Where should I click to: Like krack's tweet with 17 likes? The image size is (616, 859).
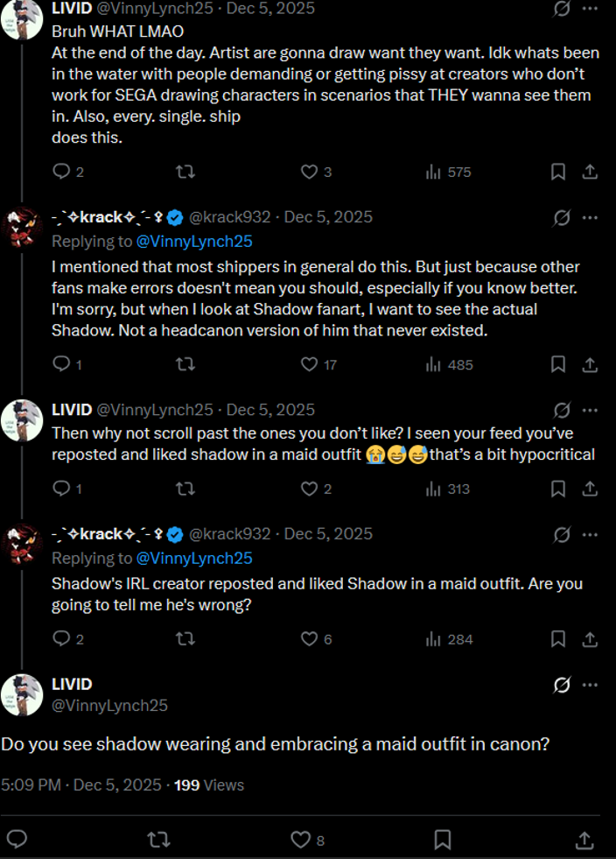(x=318, y=364)
